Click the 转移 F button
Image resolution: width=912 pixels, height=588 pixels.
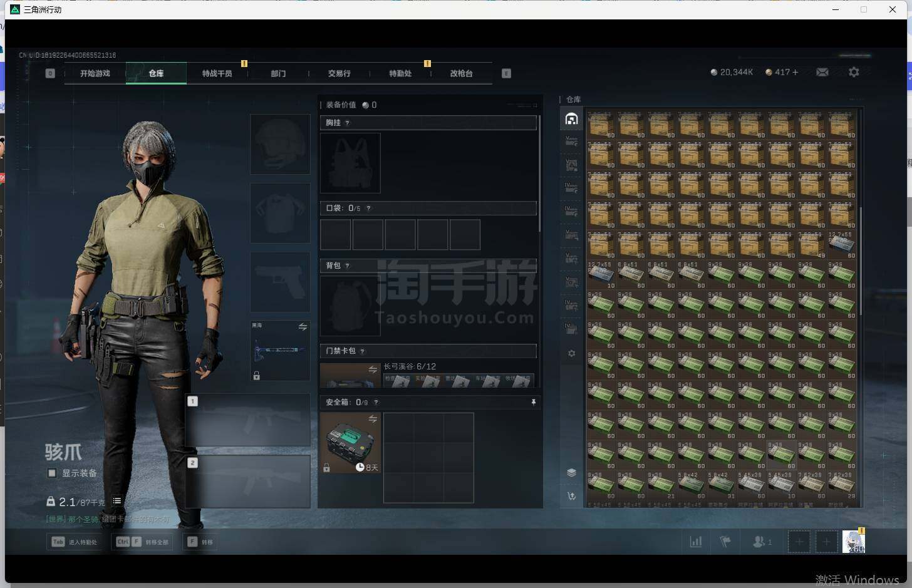click(200, 542)
